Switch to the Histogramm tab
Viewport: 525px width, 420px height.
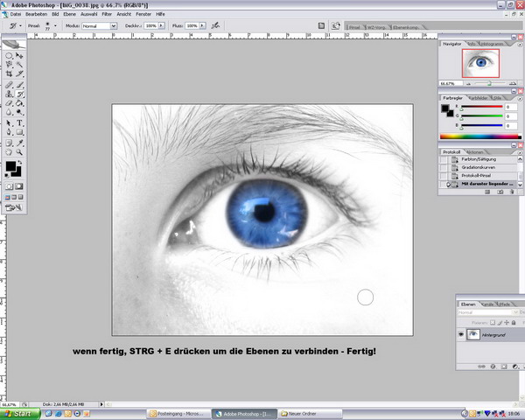492,44
